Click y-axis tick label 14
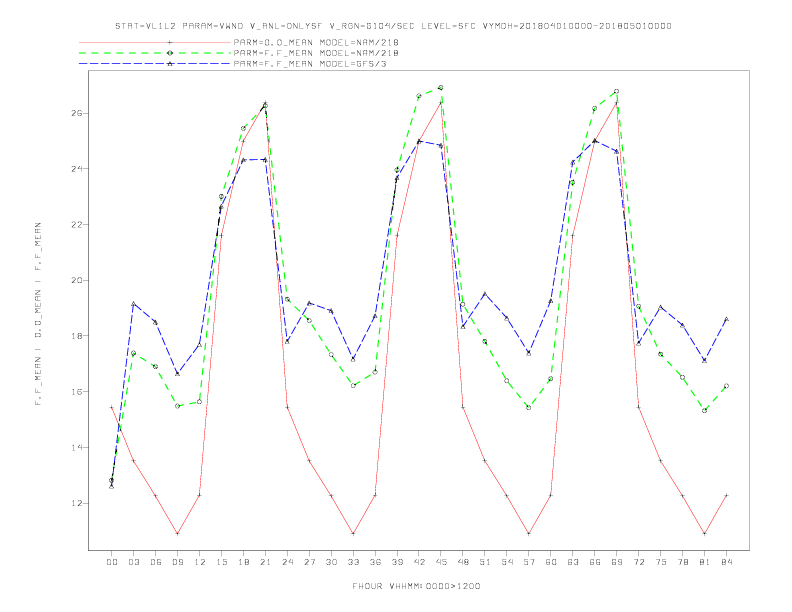This screenshot has height=612, width=792. [77, 447]
